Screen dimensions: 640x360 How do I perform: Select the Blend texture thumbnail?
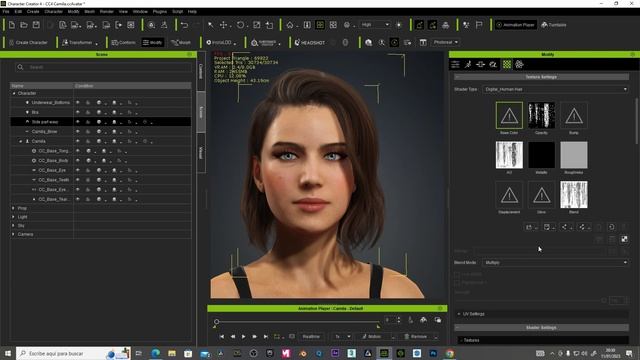coord(573,195)
